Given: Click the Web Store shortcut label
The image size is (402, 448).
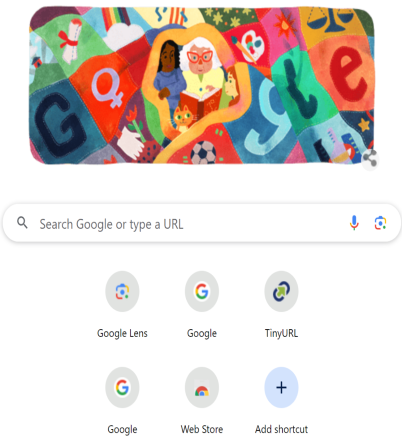Looking at the screenshot, I should coord(202,429).
